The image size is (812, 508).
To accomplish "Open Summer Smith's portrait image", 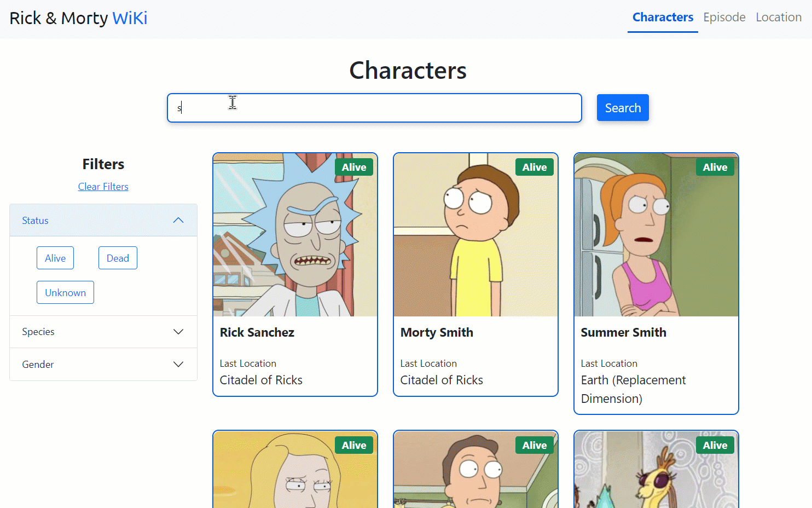I will (656, 235).
